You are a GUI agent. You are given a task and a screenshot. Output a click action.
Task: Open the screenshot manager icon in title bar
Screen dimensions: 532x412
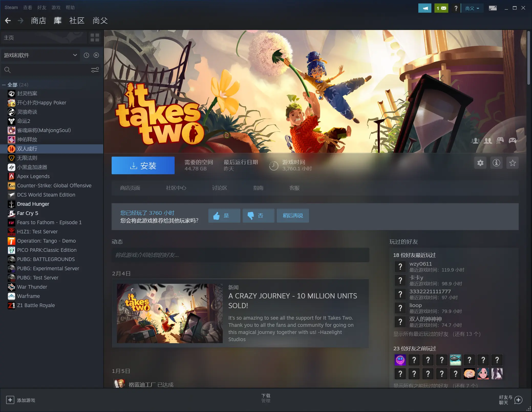(493, 8)
